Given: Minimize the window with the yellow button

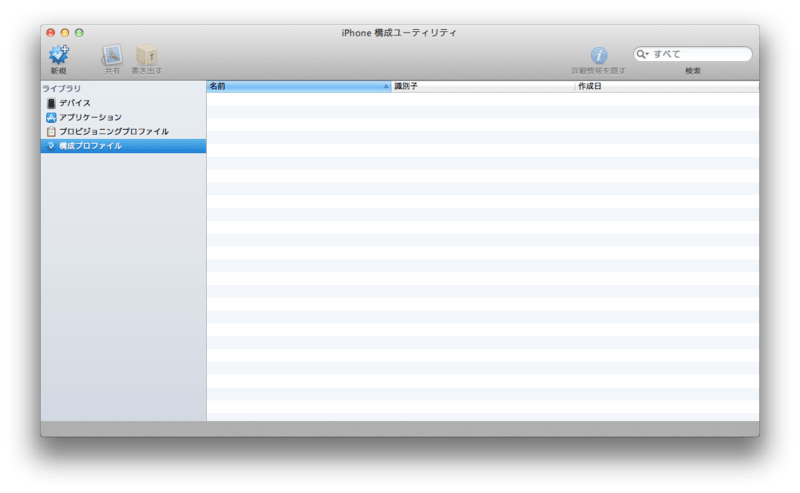Looking at the screenshot, I should (x=65, y=33).
